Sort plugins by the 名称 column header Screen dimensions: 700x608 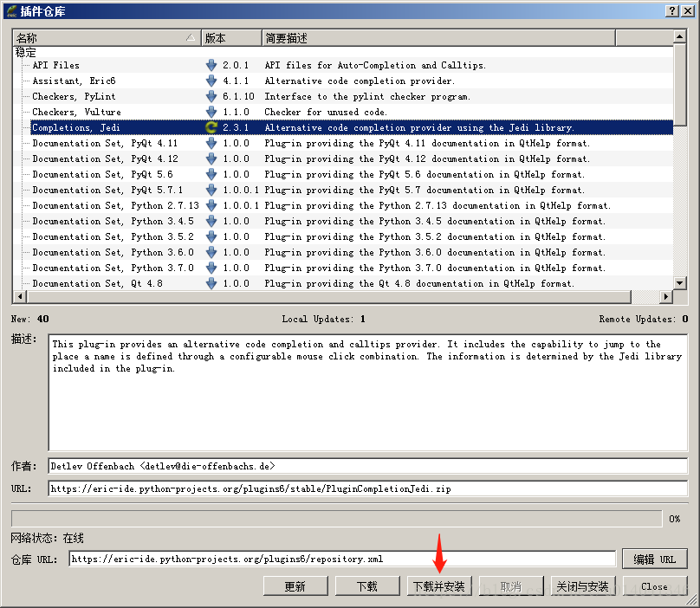coord(107,38)
